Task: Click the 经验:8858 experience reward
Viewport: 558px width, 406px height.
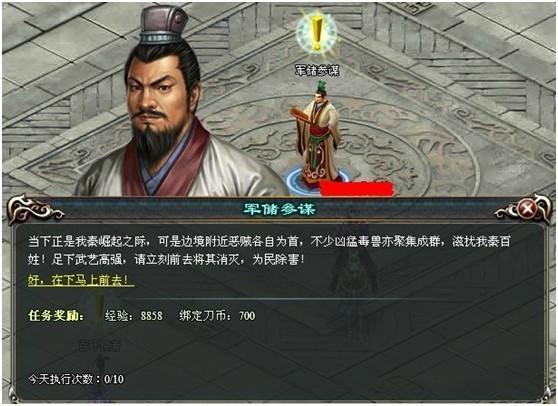Action: pos(133,316)
